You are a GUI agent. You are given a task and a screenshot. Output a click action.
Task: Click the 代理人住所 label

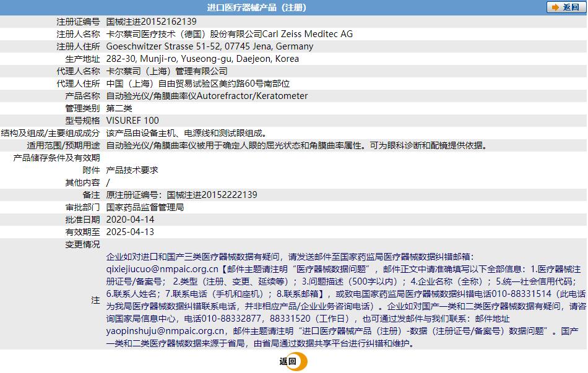78,84
